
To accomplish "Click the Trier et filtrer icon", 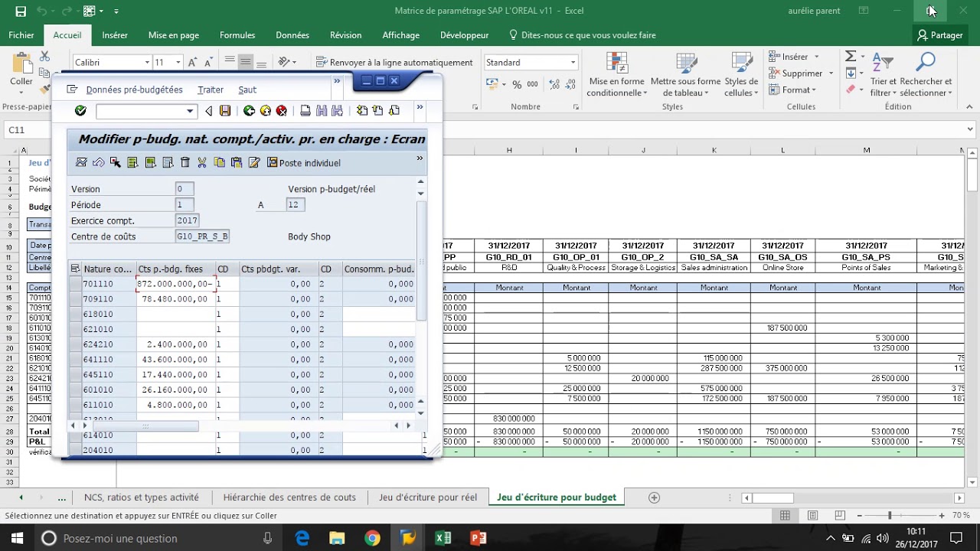I will point(883,64).
